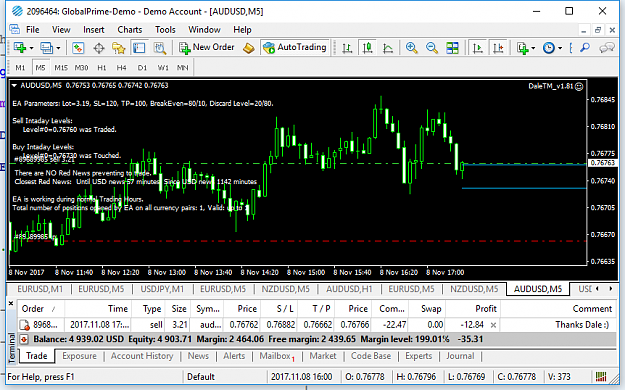Viewport: 625px width, 390px height.
Task: Open the Exposure terminal tab
Action: pos(79,356)
